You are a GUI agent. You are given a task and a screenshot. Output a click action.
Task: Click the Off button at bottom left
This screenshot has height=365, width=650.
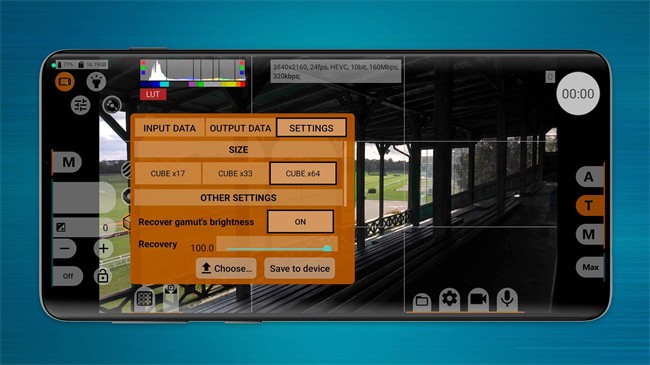click(x=68, y=276)
